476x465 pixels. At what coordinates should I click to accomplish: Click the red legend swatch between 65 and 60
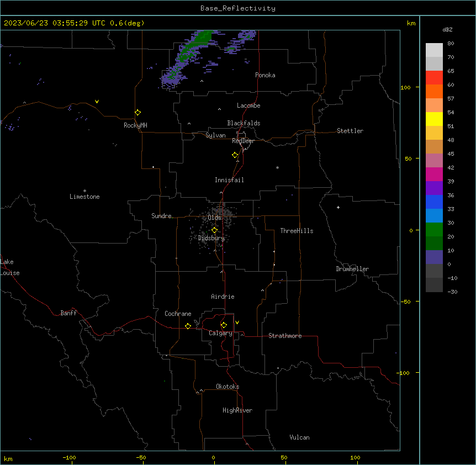(x=434, y=78)
